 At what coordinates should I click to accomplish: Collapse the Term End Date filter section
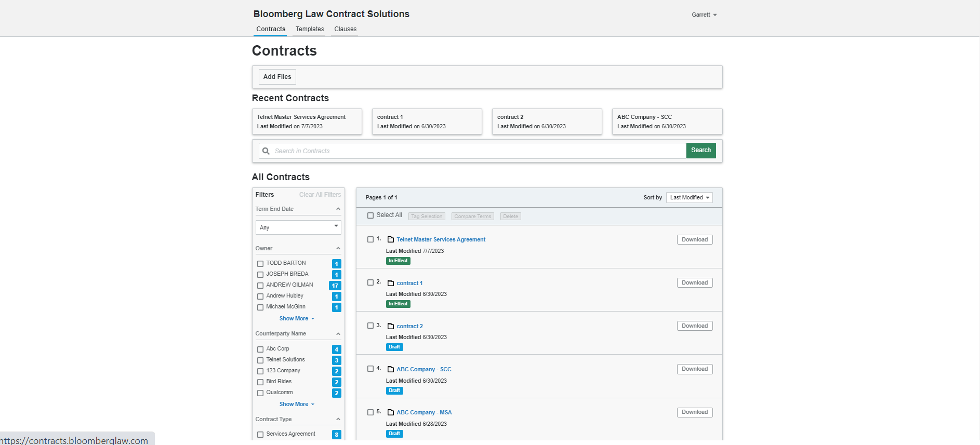[338, 209]
